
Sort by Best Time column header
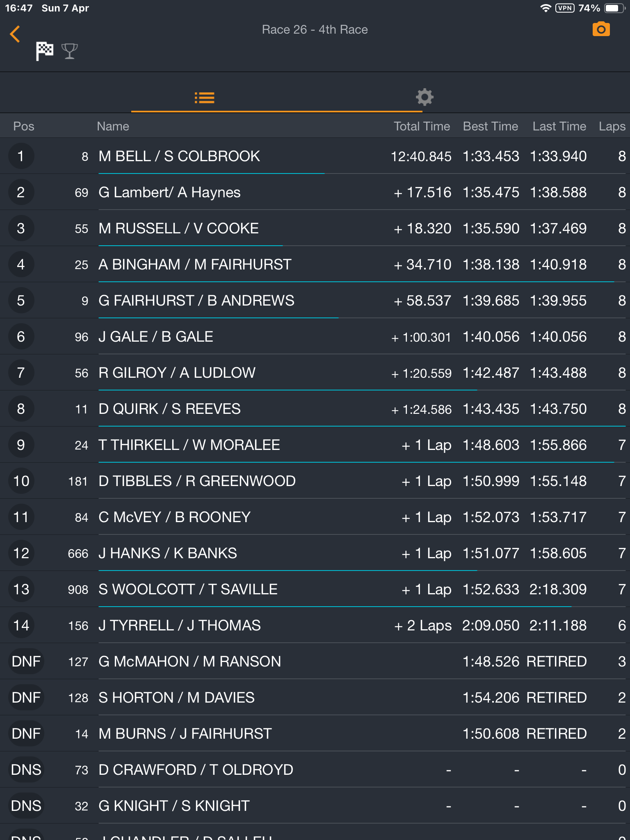click(x=491, y=126)
